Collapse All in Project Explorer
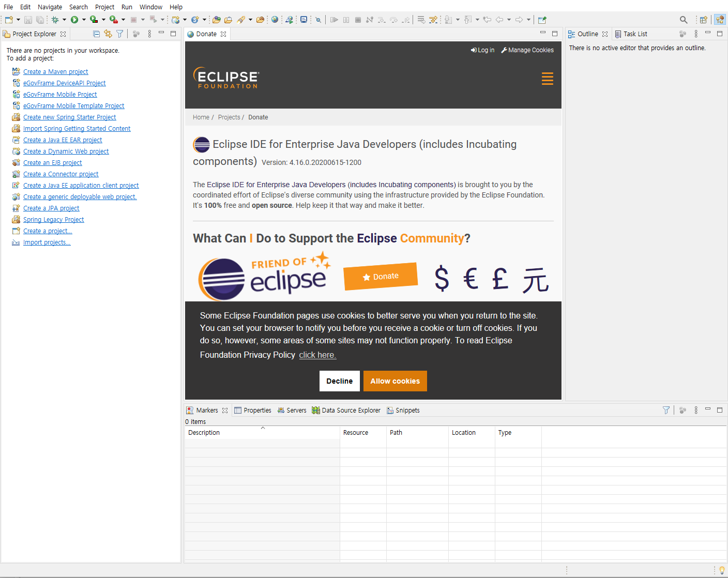 click(x=96, y=34)
